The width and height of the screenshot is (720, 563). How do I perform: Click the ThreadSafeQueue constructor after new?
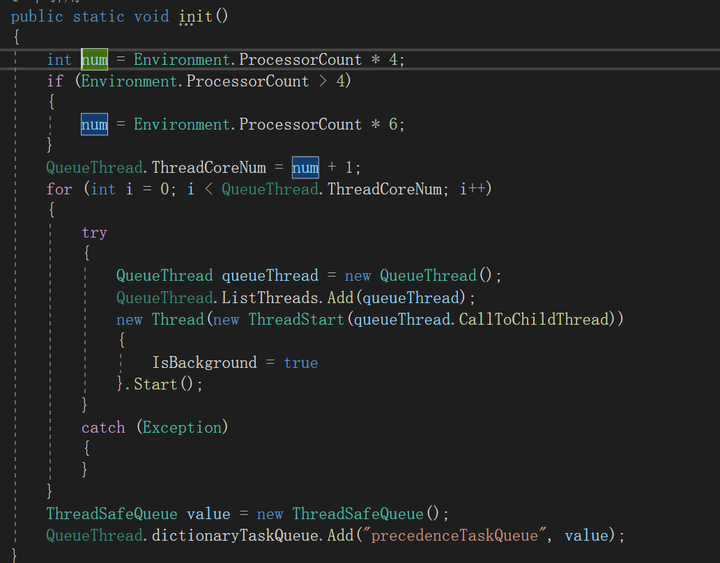tap(357, 513)
